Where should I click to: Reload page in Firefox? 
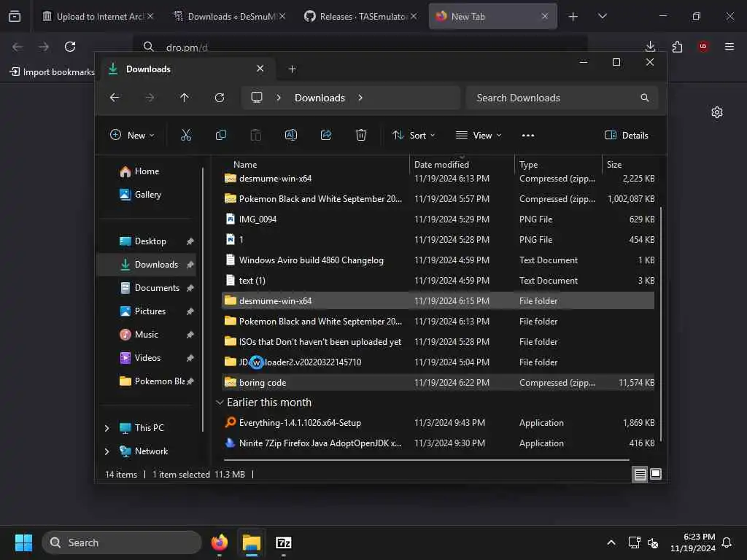coord(70,47)
